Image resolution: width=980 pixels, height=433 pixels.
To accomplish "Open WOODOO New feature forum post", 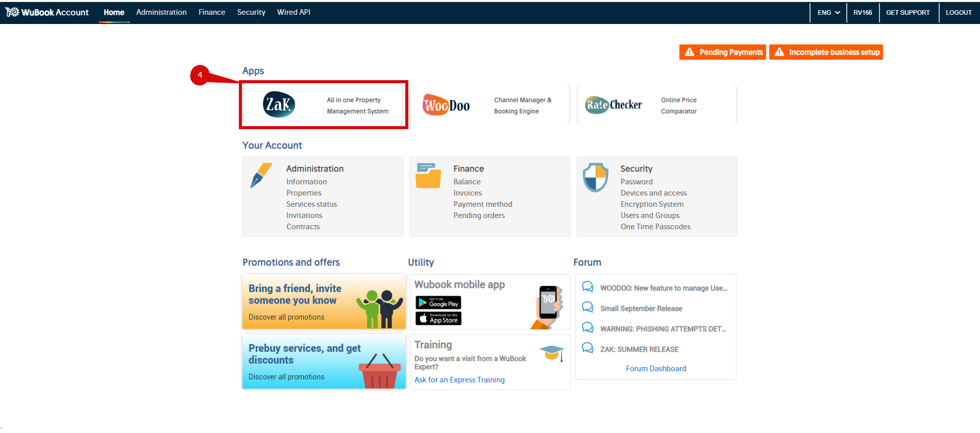I will click(664, 288).
